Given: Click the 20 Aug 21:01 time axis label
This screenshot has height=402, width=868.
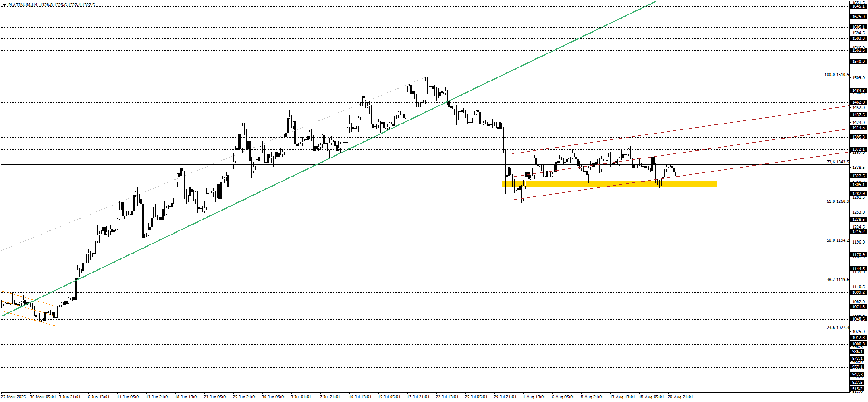Looking at the screenshot, I should point(680,397).
